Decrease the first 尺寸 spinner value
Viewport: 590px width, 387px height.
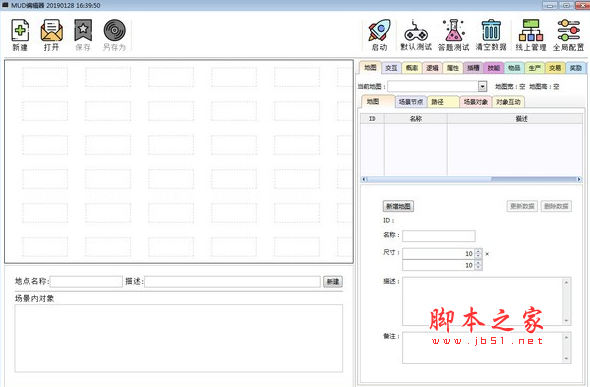click(x=478, y=256)
